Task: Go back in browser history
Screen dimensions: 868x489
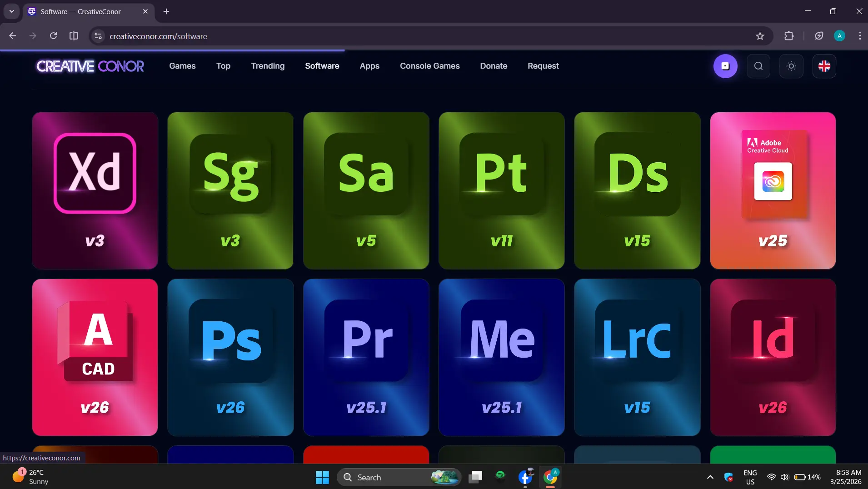Action: pos(13,36)
